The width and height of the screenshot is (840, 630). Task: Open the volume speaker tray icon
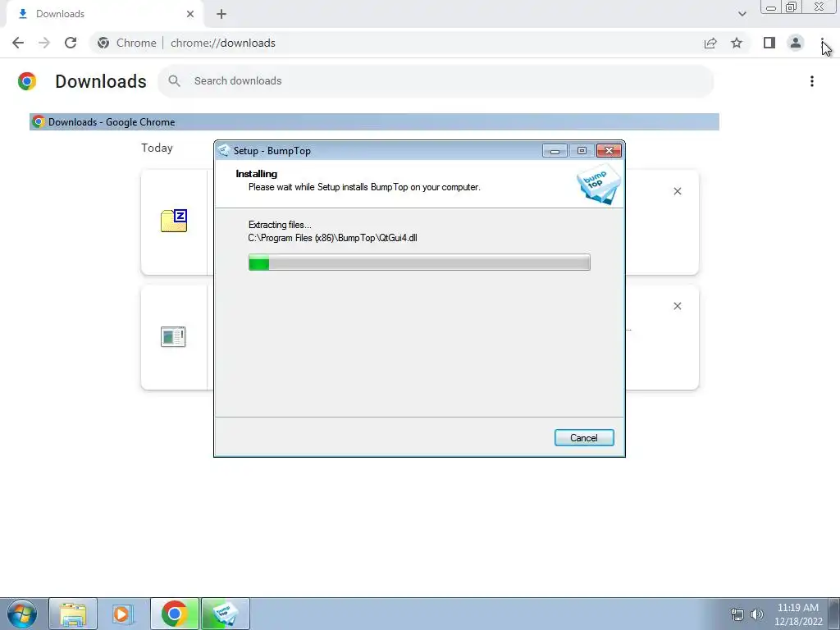click(x=757, y=614)
